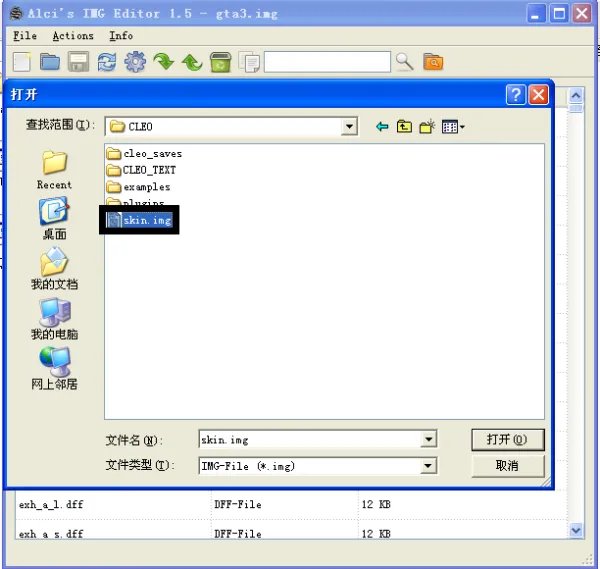This screenshot has width=600, height=569.
Task: Expand the 文件类型 IMG-File dropdown
Action: 428,466
